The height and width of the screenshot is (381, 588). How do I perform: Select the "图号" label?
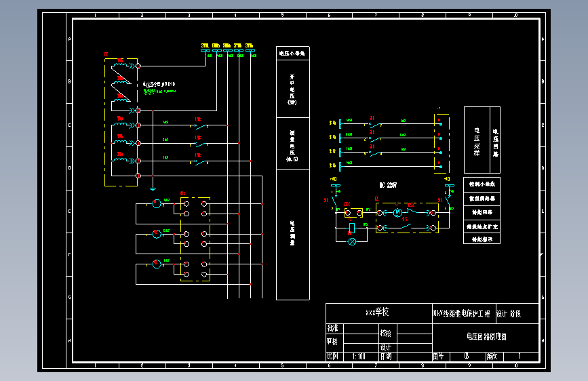click(438, 356)
